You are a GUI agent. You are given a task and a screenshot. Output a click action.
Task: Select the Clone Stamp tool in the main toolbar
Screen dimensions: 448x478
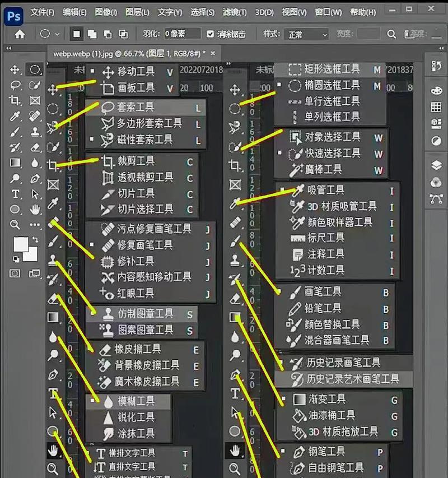pos(35,132)
